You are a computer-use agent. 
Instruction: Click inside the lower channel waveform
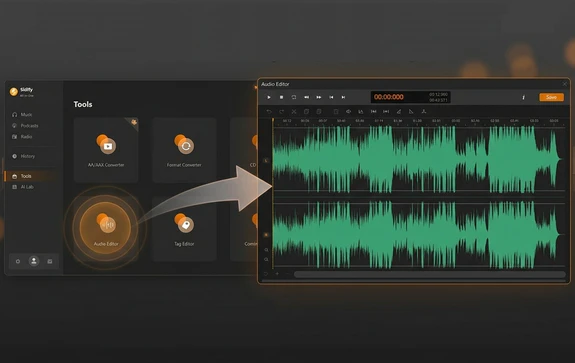coord(419,235)
